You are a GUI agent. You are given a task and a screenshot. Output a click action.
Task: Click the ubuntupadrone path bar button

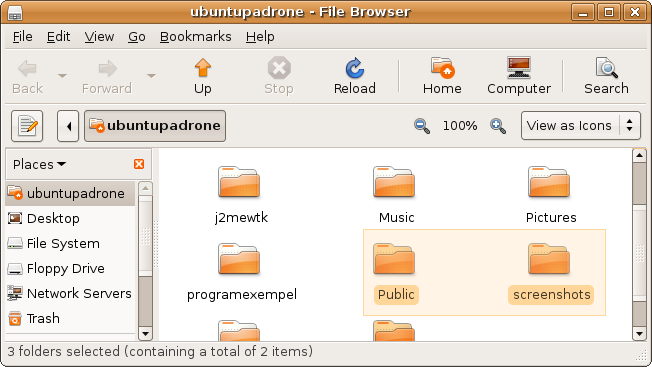(x=155, y=126)
